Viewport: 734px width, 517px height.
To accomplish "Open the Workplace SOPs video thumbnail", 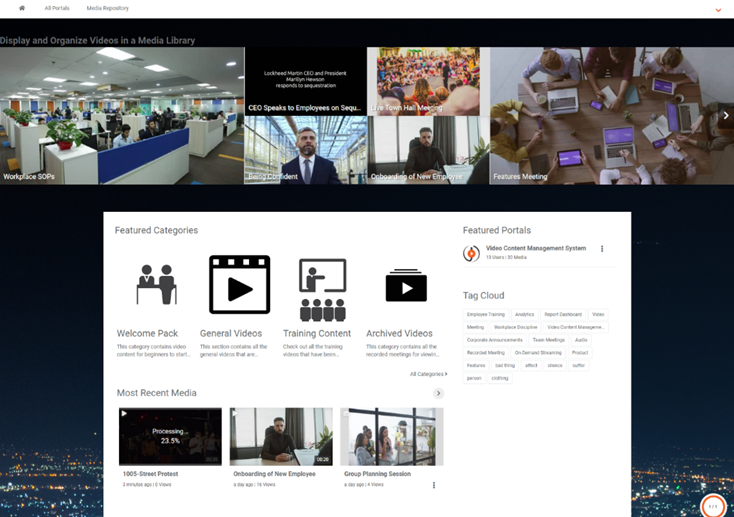I will point(122,115).
